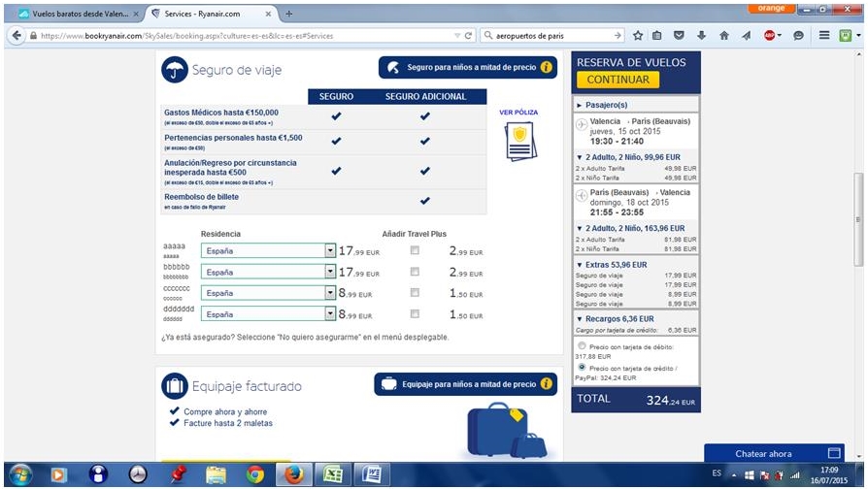The height and width of the screenshot is (489, 868).
Task: Go to the home page icon
Action: tap(724, 35)
